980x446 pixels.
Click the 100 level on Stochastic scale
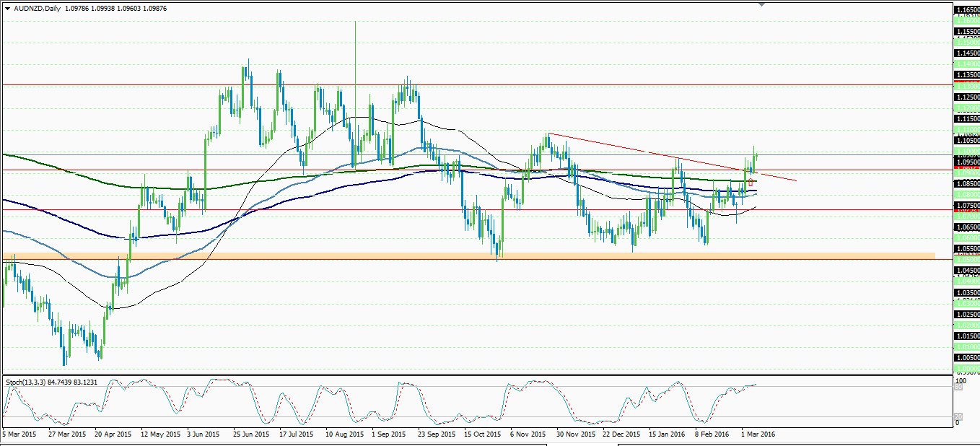click(961, 380)
